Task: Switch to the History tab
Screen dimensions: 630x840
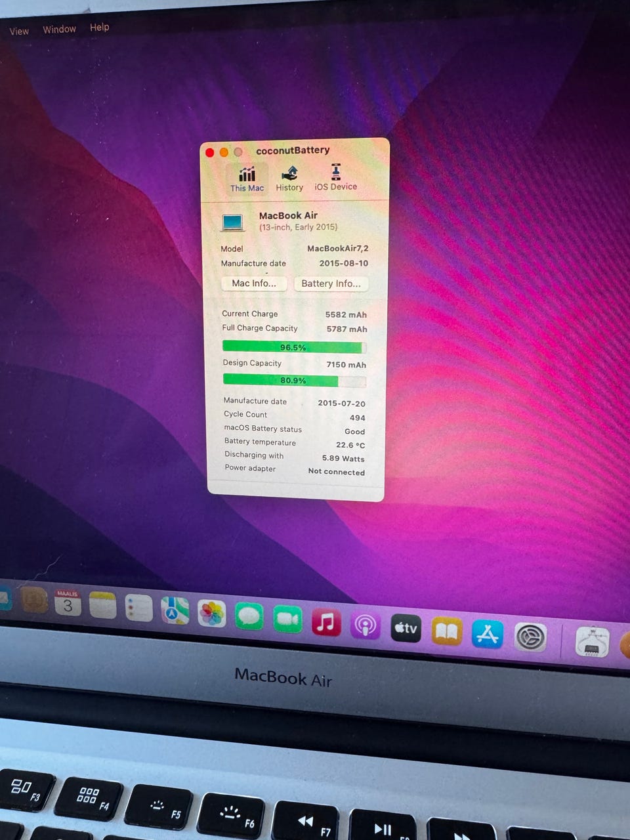Action: [x=289, y=179]
